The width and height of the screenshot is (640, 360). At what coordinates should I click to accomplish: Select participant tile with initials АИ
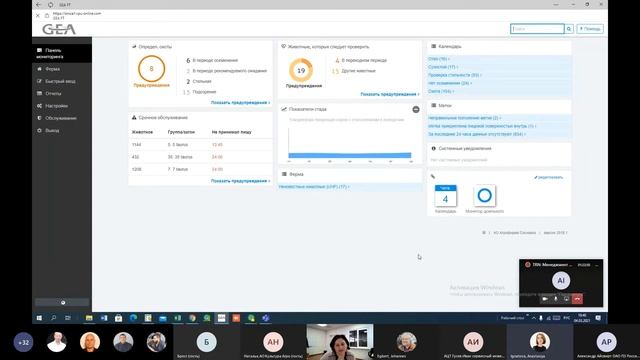(473, 342)
